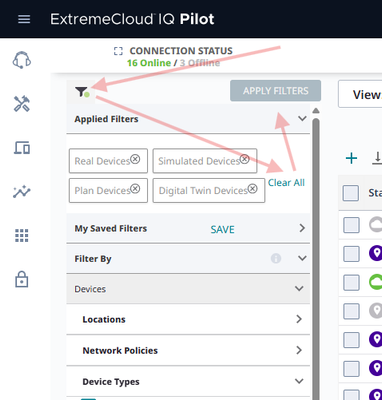The image size is (382, 400).
Task: Click the Filter By info icon
Action: pyautogui.click(x=276, y=258)
